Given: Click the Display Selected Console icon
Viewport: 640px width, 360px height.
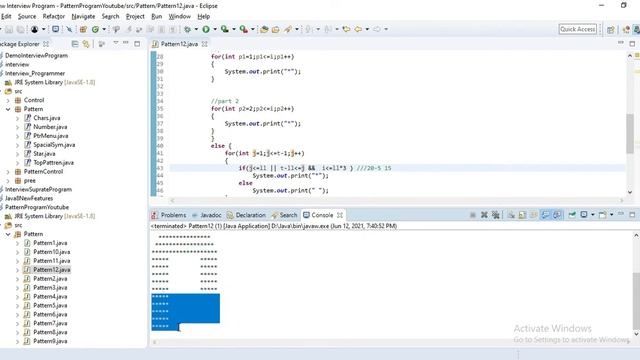Looking at the screenshot, I should [x=584, y=215].
